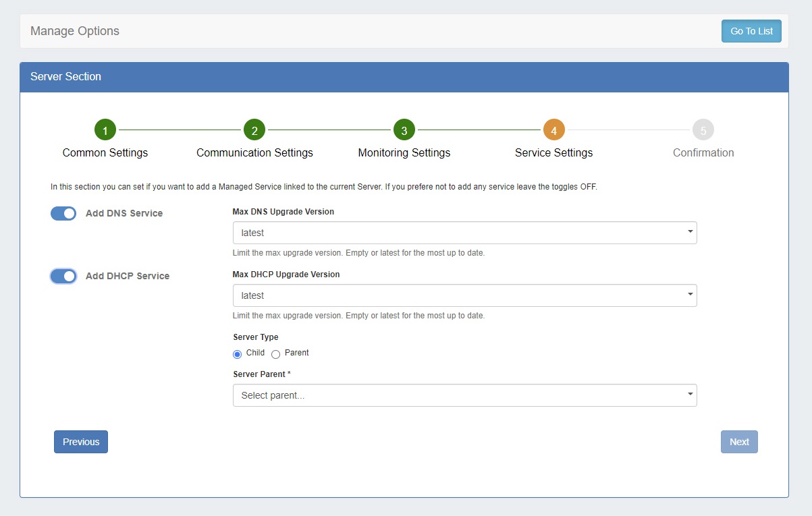The image size is (812, 516).
Task: Open Monitoring Settings step label
Action: pos(404,153)
